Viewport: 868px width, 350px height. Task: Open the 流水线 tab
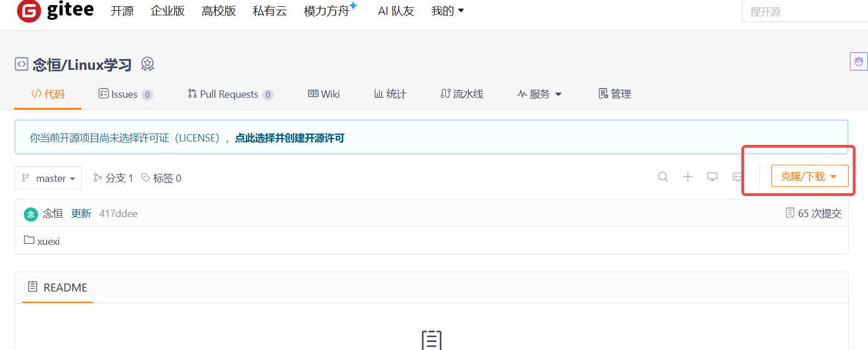tap(461, 94)
